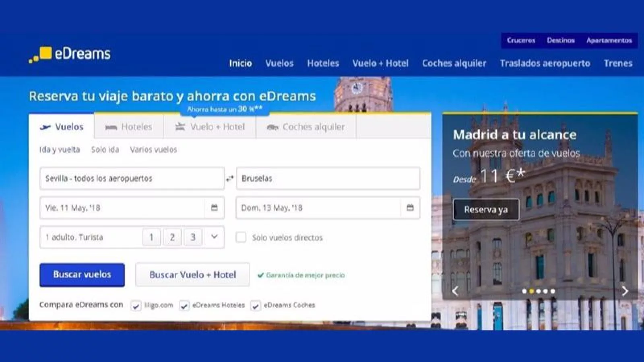The height and width of the screenshot is (362, 644).
Task: Open the return date calendar icon
Action: [410, 208]
